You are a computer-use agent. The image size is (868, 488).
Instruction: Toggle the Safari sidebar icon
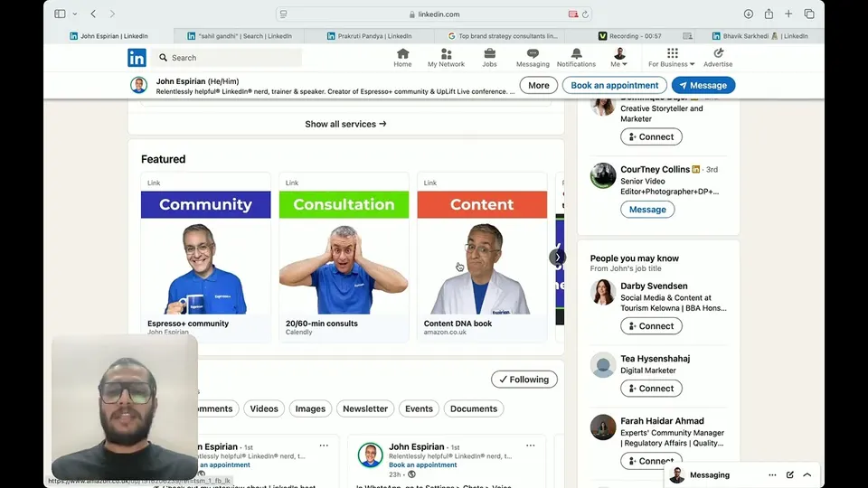point(60,14)
